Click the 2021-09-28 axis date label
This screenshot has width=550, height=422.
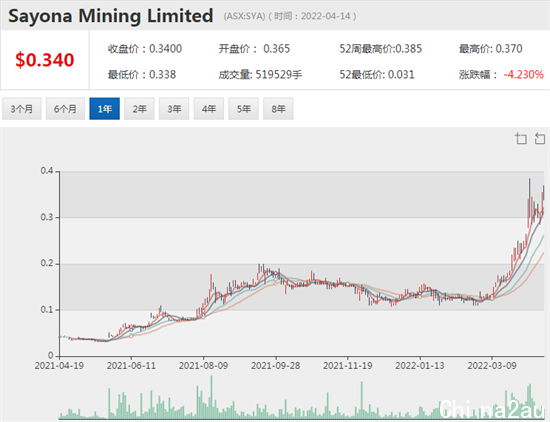click(276, 366)
